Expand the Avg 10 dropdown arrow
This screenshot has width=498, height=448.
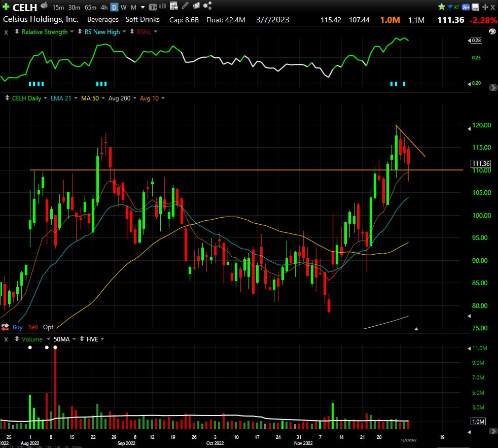click(163, 98)
